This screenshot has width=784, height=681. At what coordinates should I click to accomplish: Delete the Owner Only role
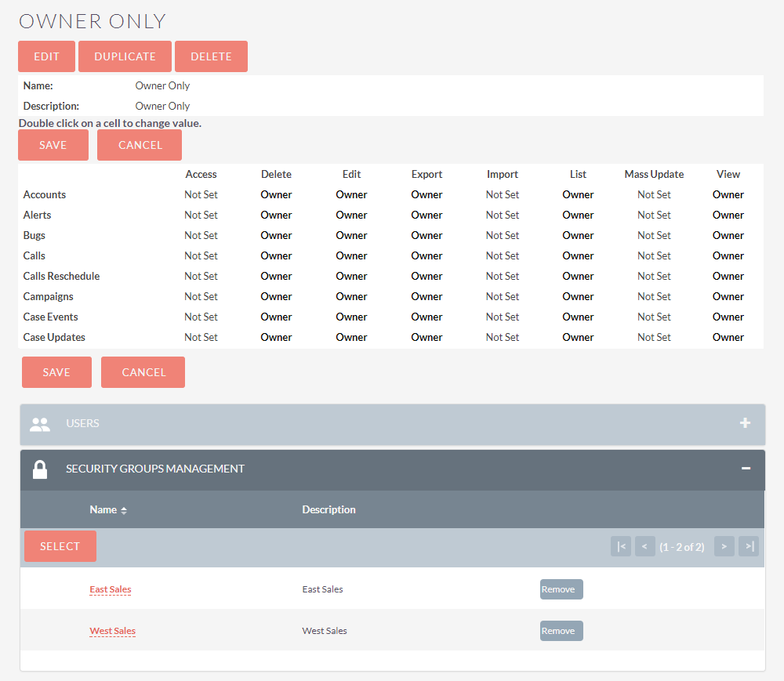pyautogui.click(x=211, y=56)
